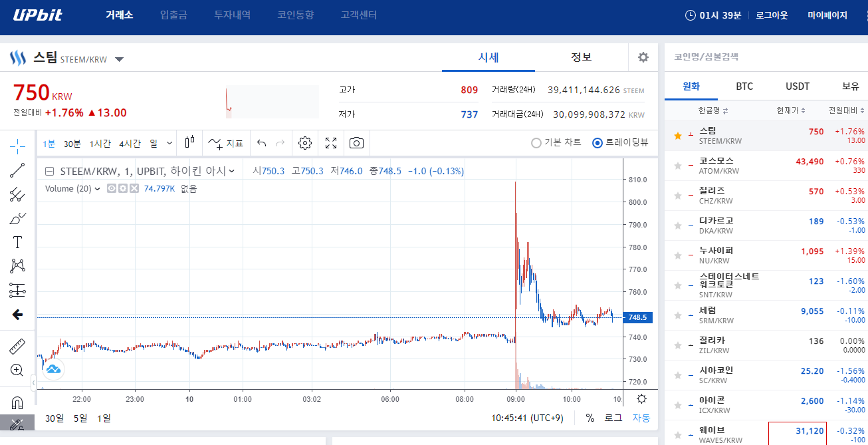Screen dimensions: 868x445
Task: Click the 로그아웃 link
Action: 772,15
